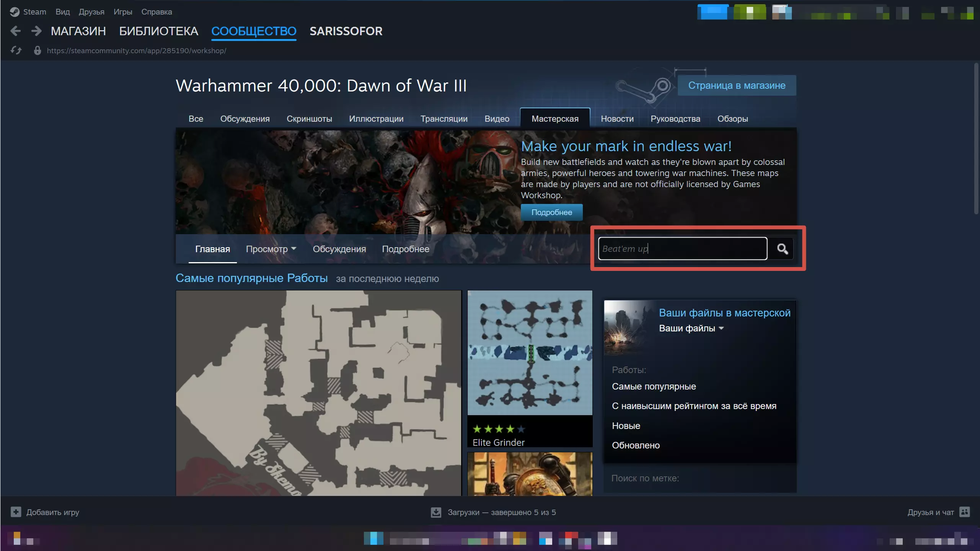This screenshot has width=980, height=551.
Task: Open the Friends and chat icon
Action: (x=964, y=512)
